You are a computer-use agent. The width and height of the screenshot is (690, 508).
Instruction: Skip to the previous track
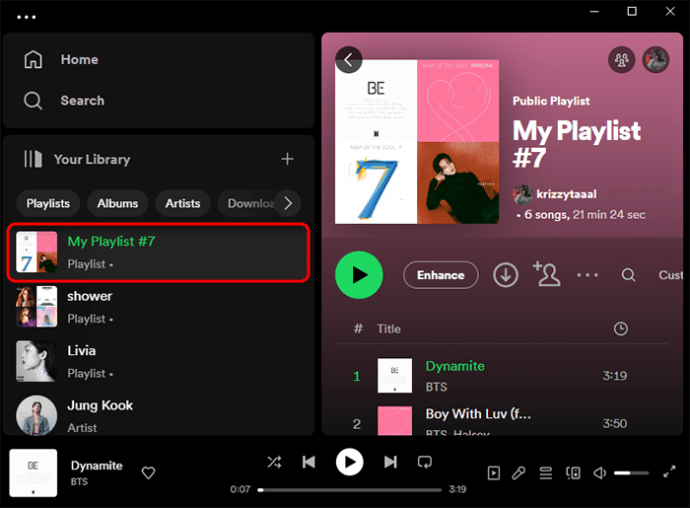tap(309, 462)
